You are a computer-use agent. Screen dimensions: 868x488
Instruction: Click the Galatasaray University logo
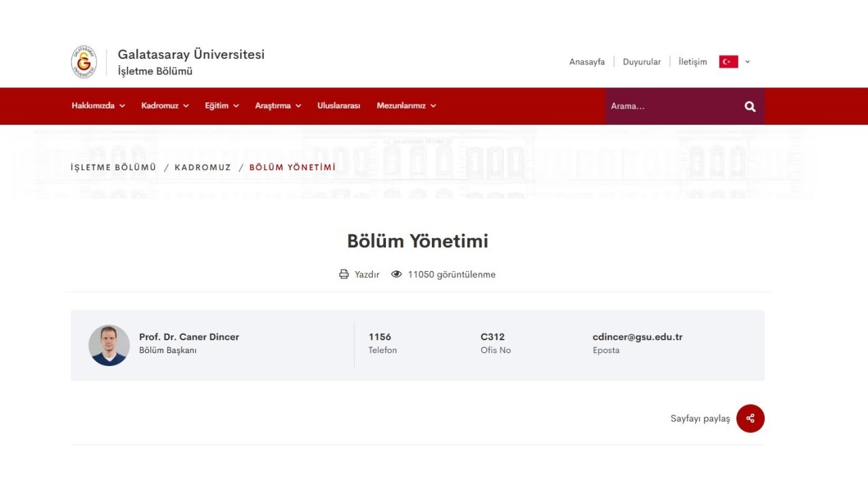[x=84, y=62]
